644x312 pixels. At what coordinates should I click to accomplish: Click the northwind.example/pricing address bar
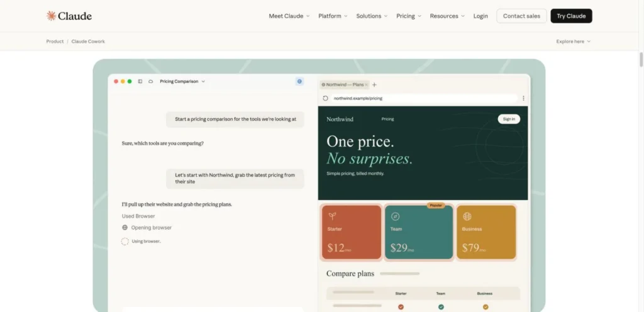pos(424,98)
